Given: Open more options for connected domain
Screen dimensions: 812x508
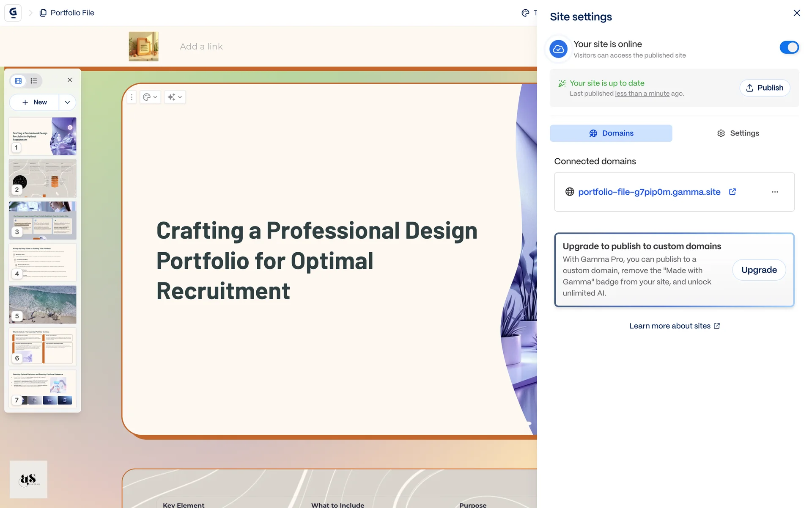Looking at the screenshot, I should click(x=774, y=192).
